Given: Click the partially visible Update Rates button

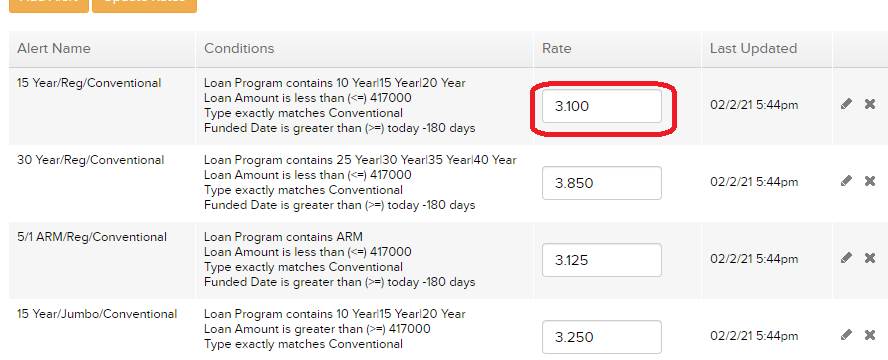Looking at the screenshot, I should point(144,5).
